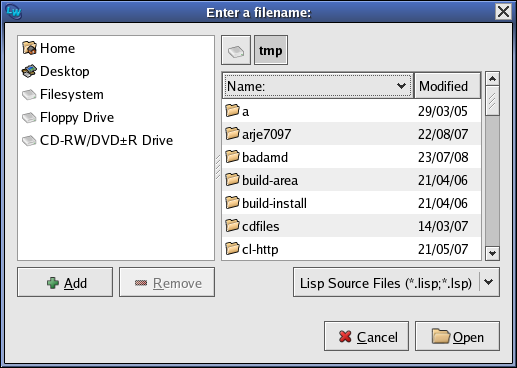Viewport: 517px width, 368px height.
Task: Click the Add bookmark button
Action: (x=65, y=282)
